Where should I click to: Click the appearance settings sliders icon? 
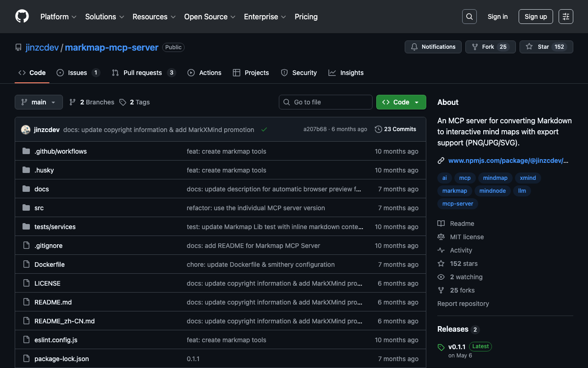pos(565,17)
